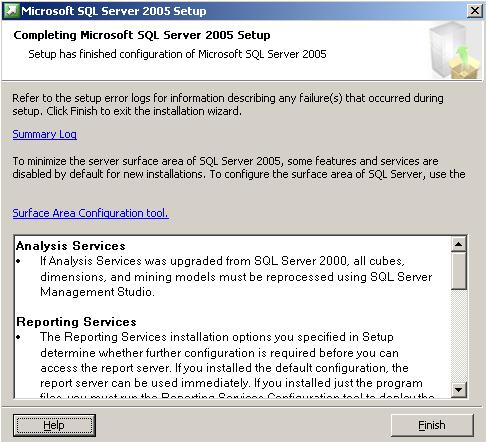Click 'Management Studio.' text in notes box
This screenshot has width=486, height=442.
coord(97,292)
